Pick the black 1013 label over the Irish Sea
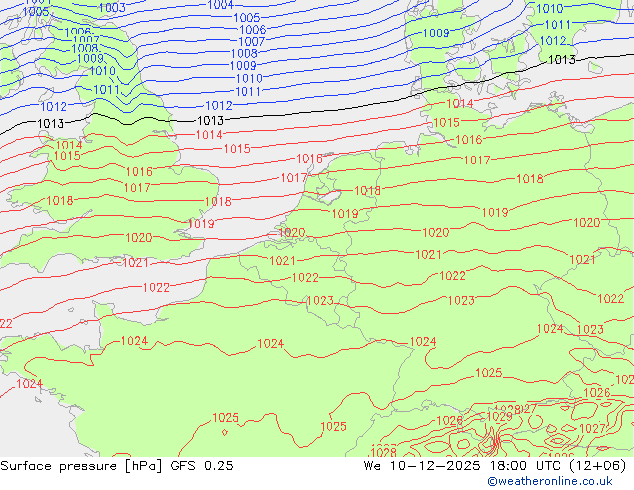634x490 pixels. click(51, 124)
